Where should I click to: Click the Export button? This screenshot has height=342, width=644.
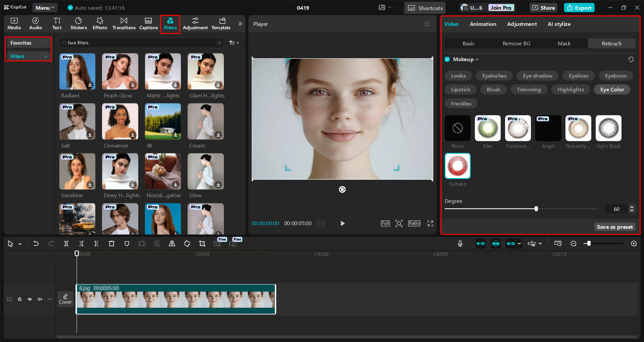pyautogui.click(x=579, y=8)
